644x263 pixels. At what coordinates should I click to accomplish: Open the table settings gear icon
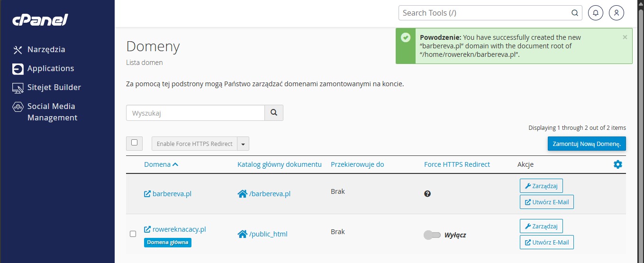tap(617, 164)
